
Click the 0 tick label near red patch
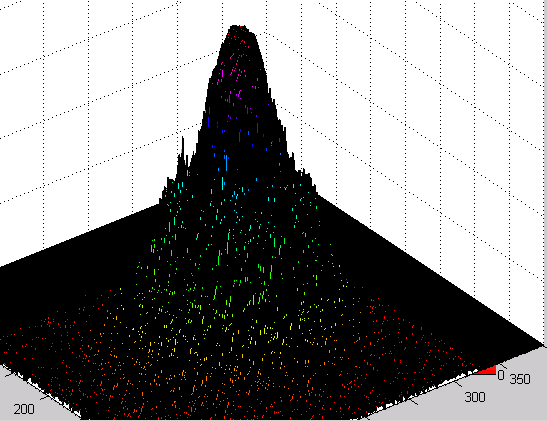click(501, 375)
